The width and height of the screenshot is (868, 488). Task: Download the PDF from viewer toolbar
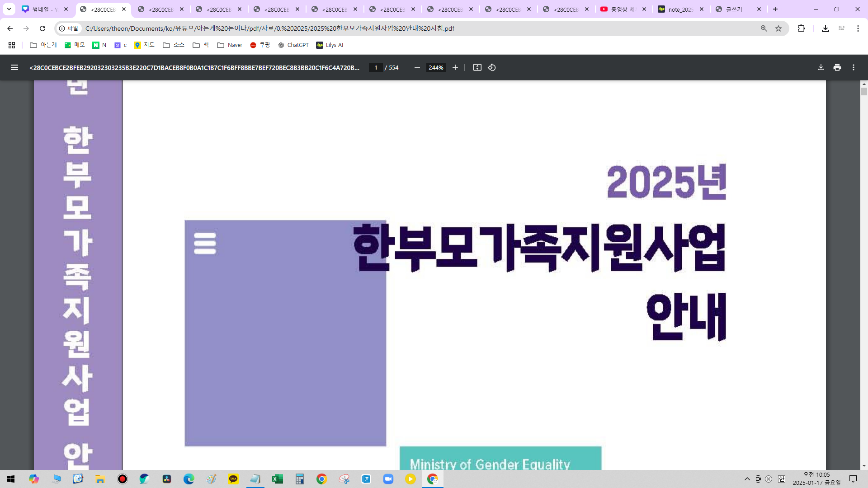[821, 67]
